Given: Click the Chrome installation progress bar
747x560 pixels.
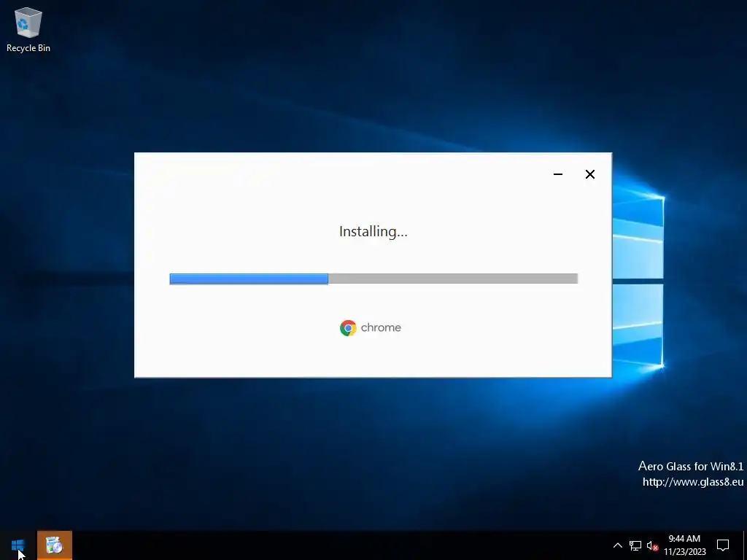Looking at the screenshot, I should (x=373, y=279).
